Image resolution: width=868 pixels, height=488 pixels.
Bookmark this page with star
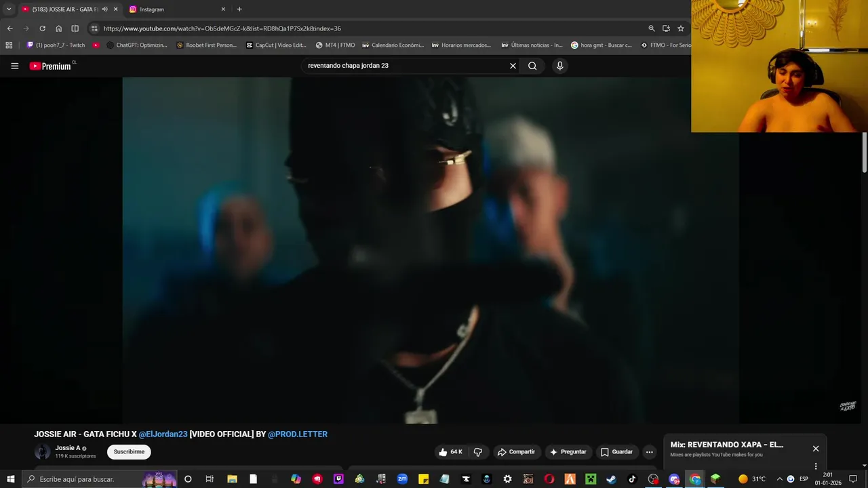point(681,28)
